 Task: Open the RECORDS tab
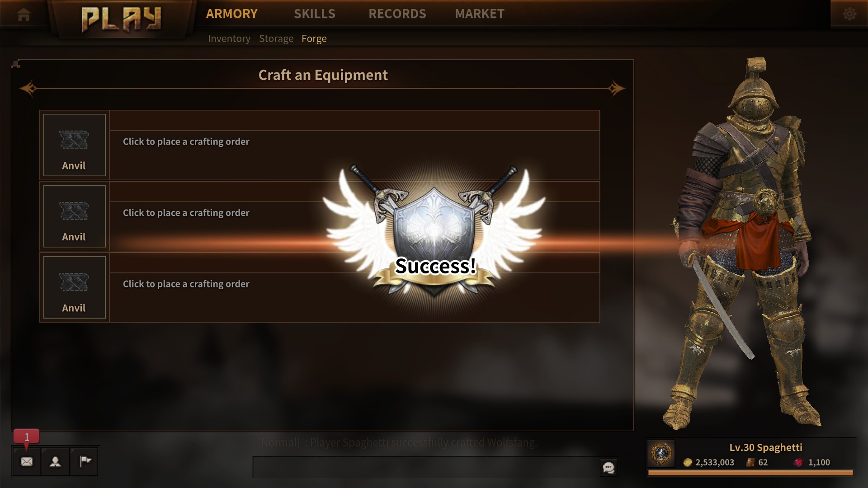[x=397, y=14]
